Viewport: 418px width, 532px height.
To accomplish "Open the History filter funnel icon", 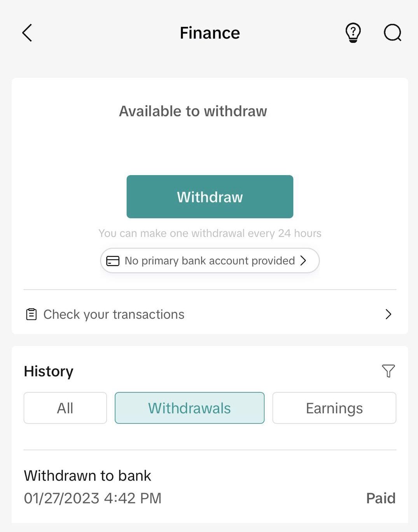I will [388, 371].
